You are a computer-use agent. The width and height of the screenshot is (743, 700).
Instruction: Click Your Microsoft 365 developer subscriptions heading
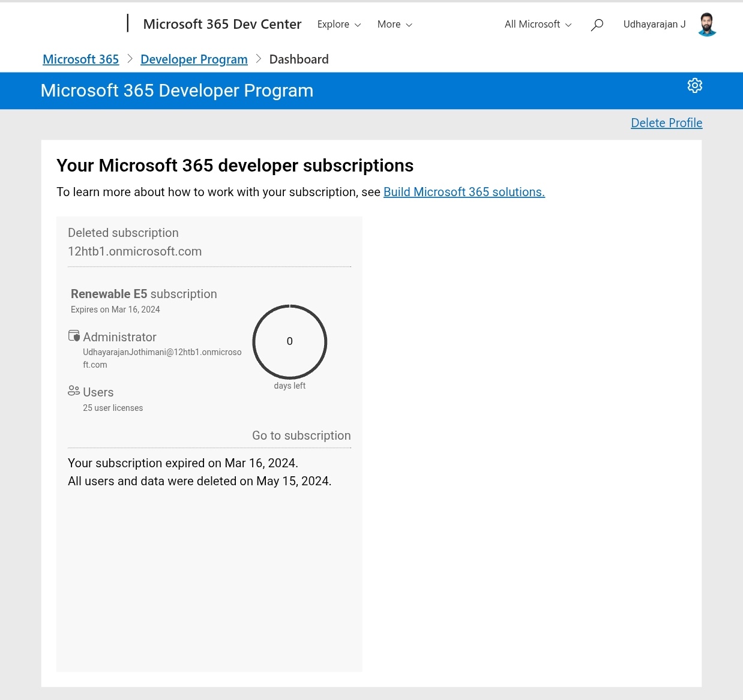(235, 166)
